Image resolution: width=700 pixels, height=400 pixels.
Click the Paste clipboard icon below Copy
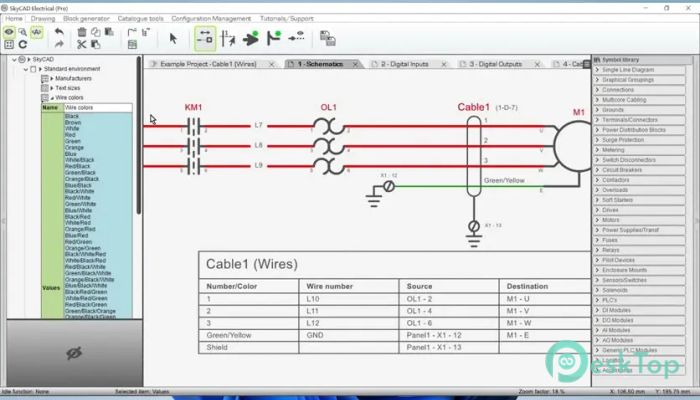coord(96,44)
